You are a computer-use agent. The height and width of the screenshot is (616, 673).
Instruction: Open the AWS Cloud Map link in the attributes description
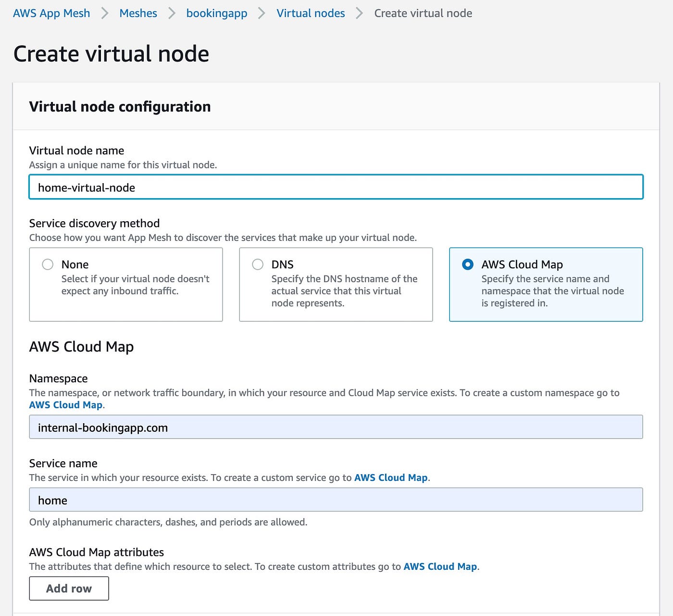pyautogui.click(x=440, y=566)
